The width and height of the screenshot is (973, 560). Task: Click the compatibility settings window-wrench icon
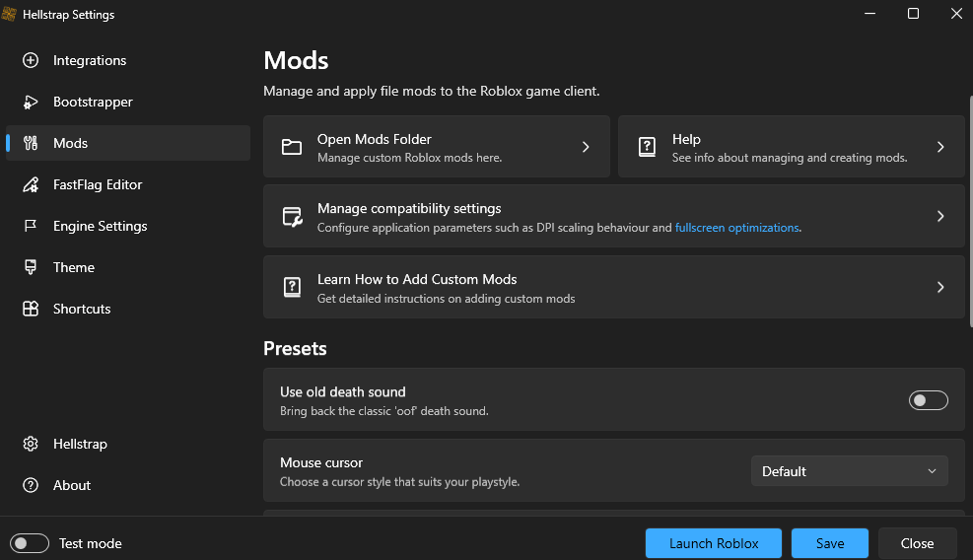292,217
